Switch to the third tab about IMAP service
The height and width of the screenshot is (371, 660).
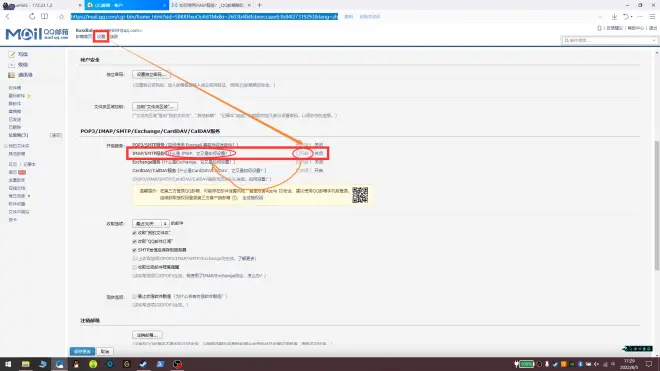212,5
